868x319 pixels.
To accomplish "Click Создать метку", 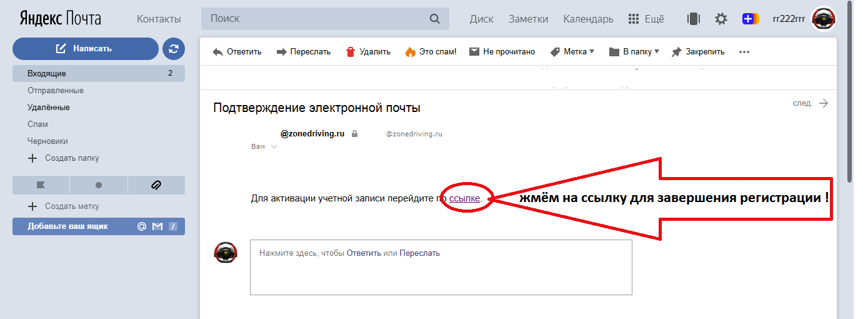I will tap(64, 206).
